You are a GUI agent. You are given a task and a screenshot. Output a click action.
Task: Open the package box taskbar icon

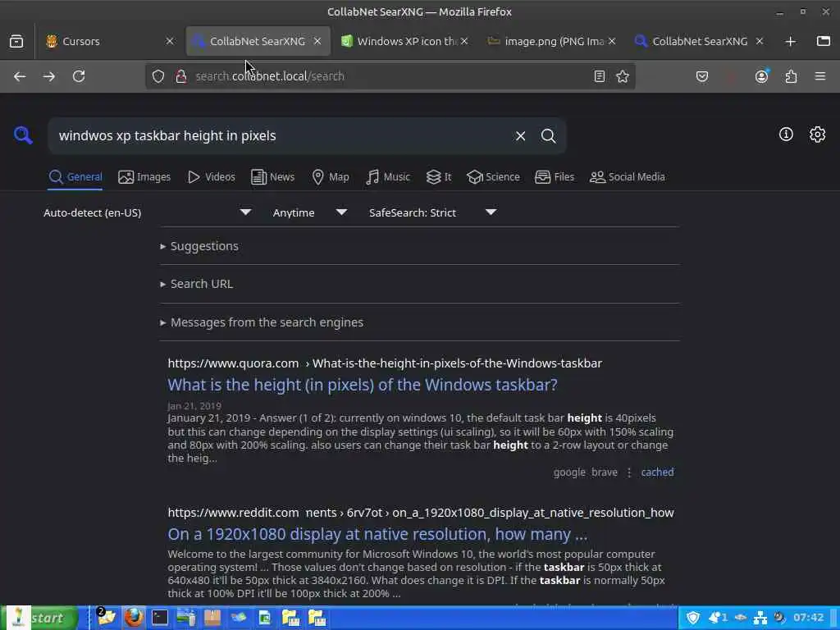[212, 618]
